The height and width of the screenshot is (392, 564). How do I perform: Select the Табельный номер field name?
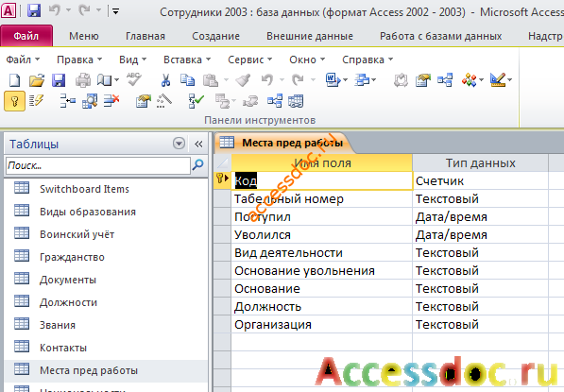tap(289, 199)
